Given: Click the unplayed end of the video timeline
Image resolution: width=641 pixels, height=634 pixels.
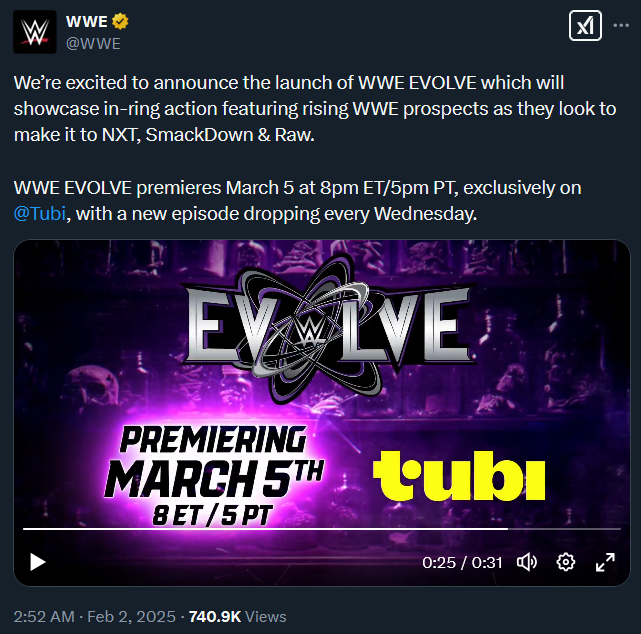Looking at the screenshot, I should [565, 529].
